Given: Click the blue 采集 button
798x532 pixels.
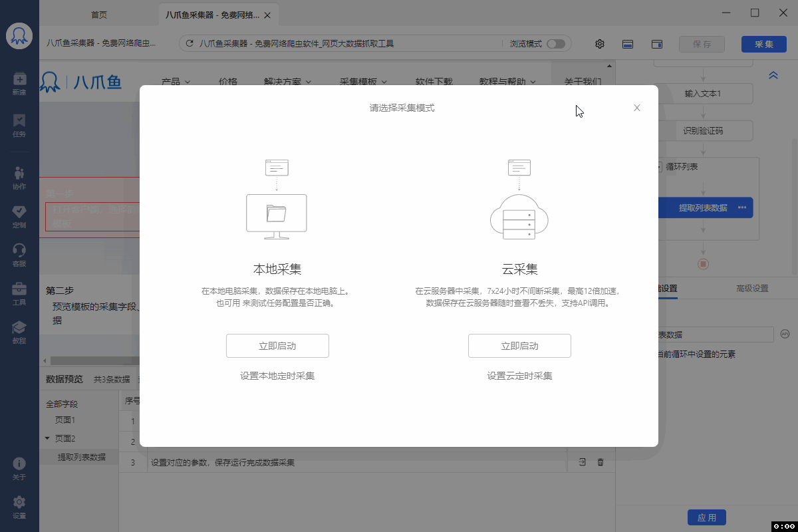Looking at the screenshot, I should tap(763, 44).
